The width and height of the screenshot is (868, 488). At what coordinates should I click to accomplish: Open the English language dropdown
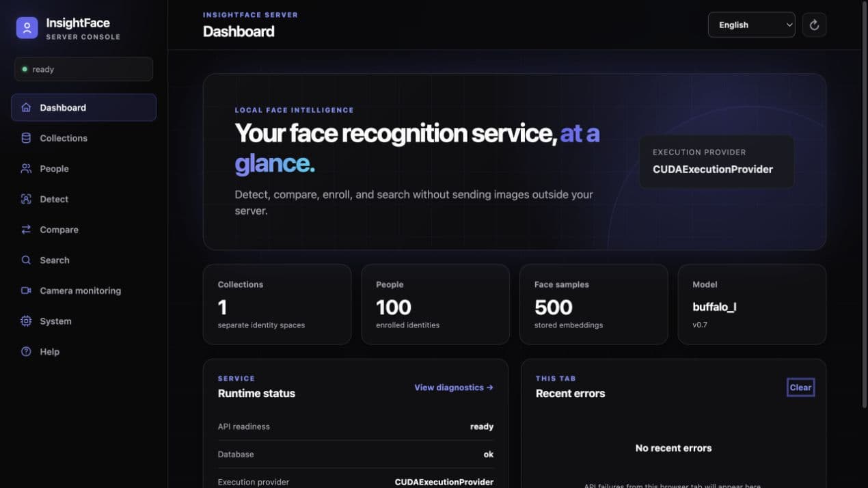(751, 25)
